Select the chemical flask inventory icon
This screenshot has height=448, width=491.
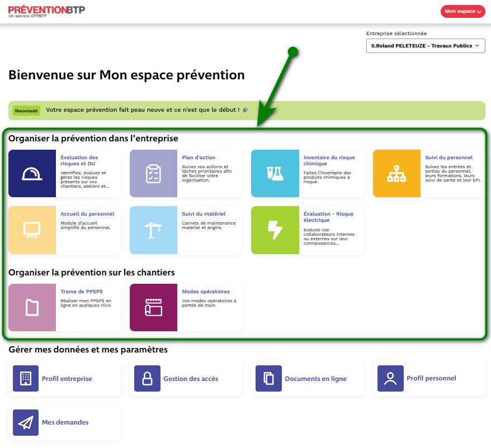tap(275, 174)
